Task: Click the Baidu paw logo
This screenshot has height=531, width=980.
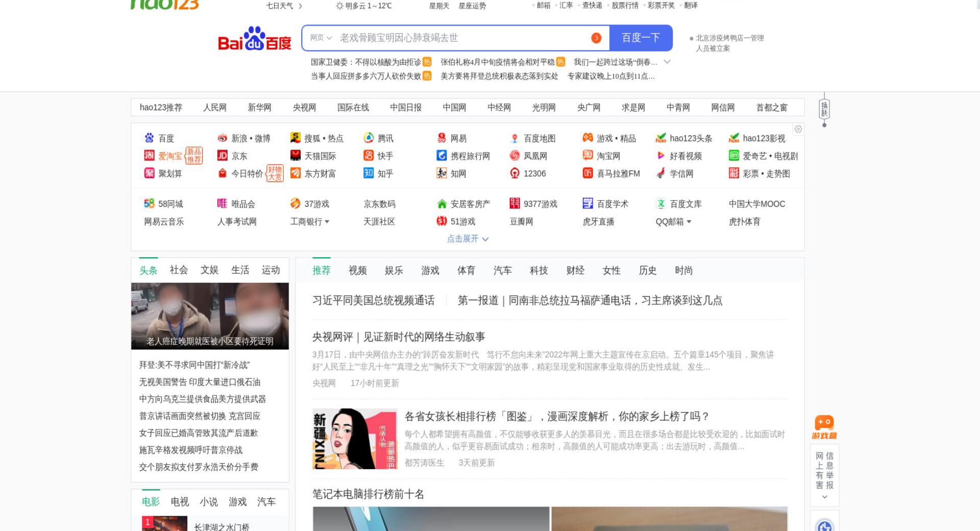Action: (x=254, y=38)
